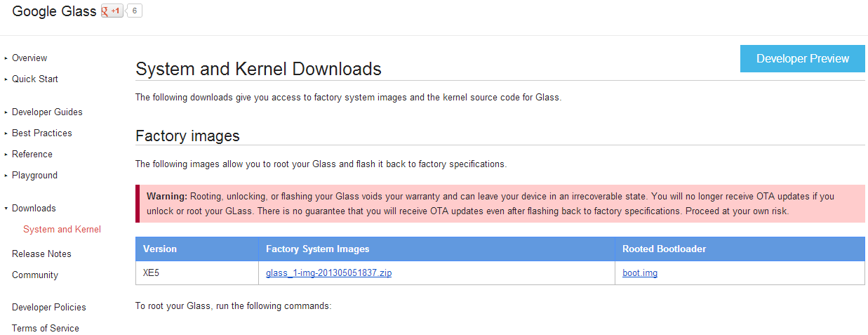Expand the Playground arrow in sidebar
This screenshot has width=868, height=335.
point(6,176)
